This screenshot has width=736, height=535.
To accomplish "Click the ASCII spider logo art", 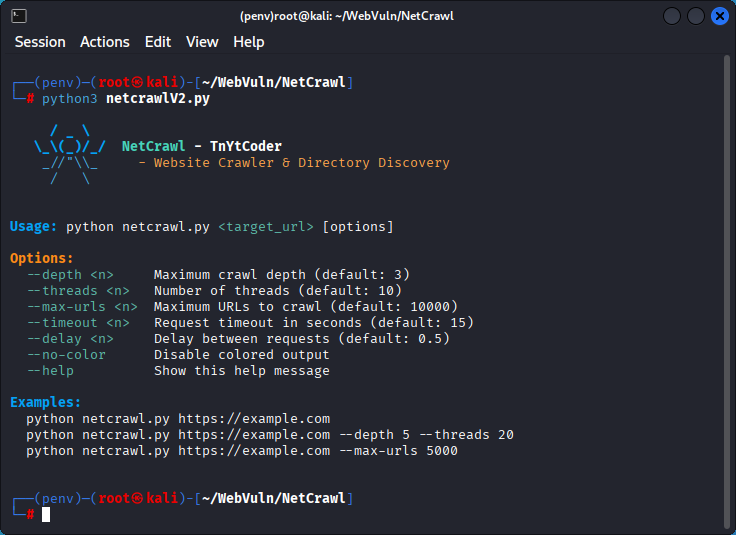I will coord(70,154).
